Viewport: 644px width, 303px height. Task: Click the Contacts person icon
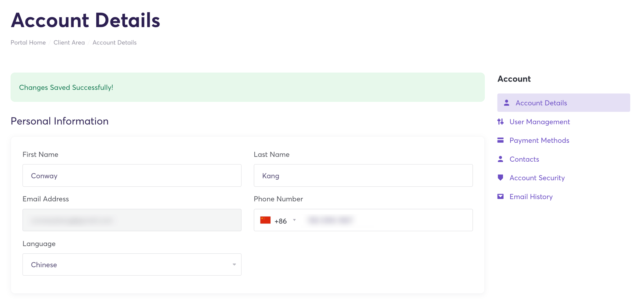point(500,159)
